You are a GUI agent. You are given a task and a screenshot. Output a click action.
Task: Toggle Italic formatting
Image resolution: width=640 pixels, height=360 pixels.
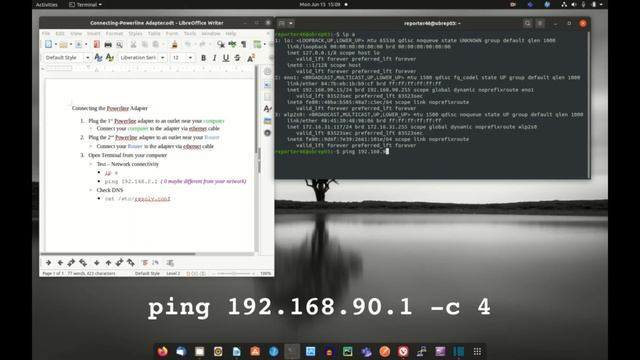214,58
